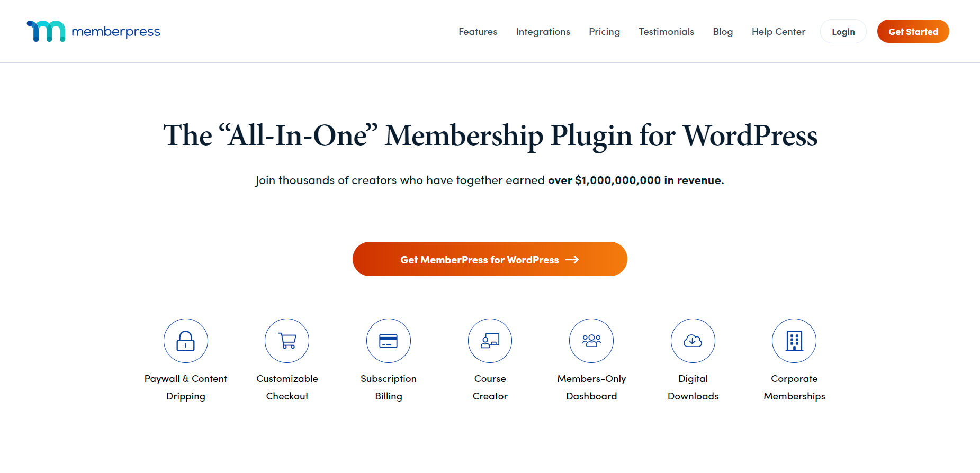Open the Blog link
The height and width of the screenshot is (473, 980).
pyautogui.click(x=723, y=32)
